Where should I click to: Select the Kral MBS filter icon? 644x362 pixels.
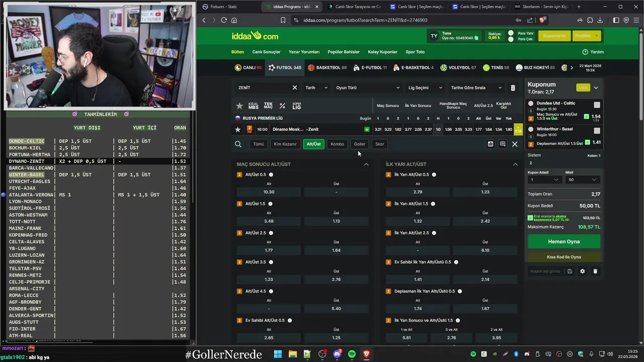coord(253,106)
